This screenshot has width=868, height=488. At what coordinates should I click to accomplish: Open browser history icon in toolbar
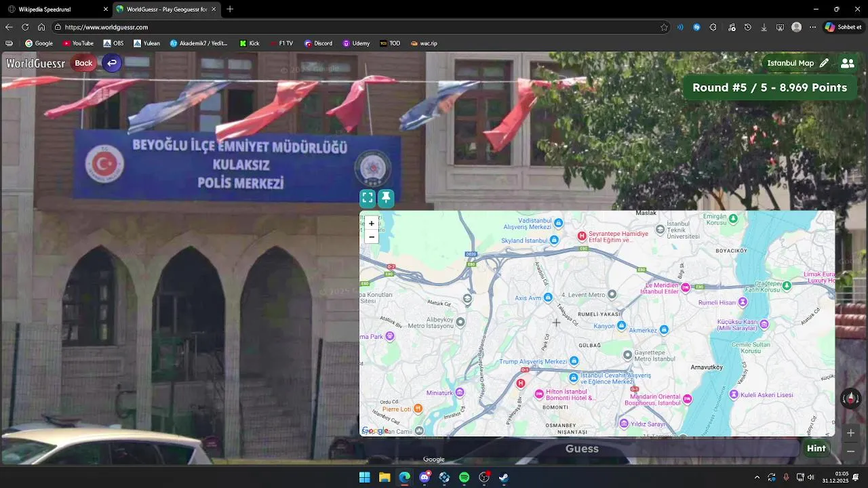(x=747, y=27)
